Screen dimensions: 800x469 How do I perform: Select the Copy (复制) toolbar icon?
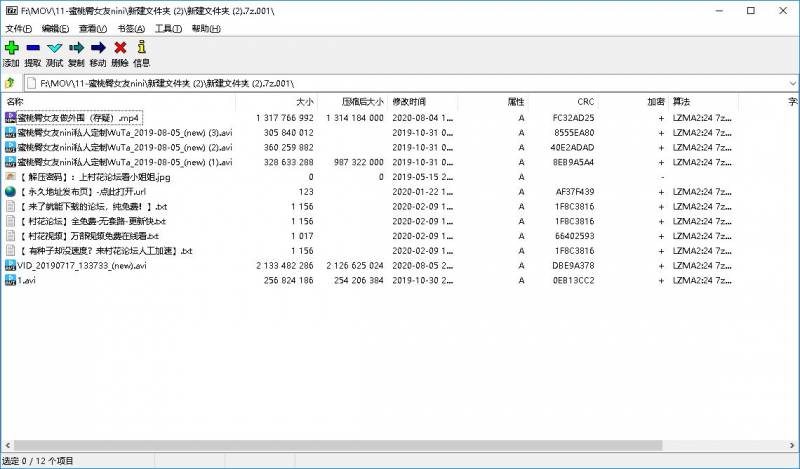pos(76,47)
